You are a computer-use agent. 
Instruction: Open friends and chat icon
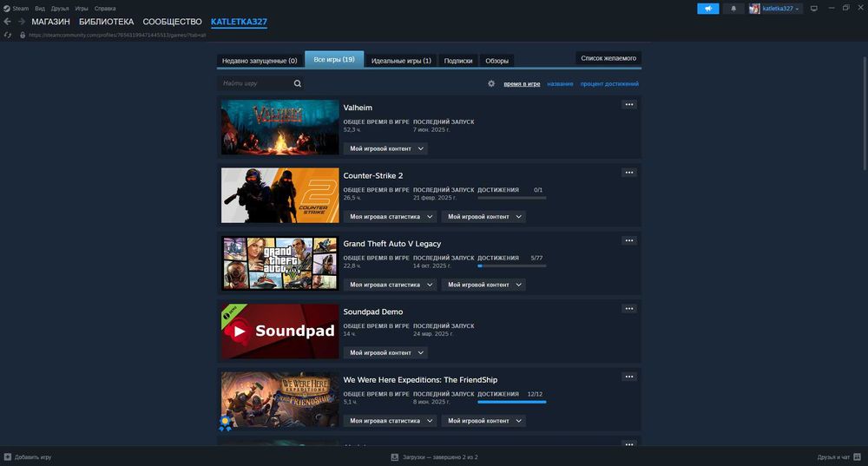[x=857, y=457]
